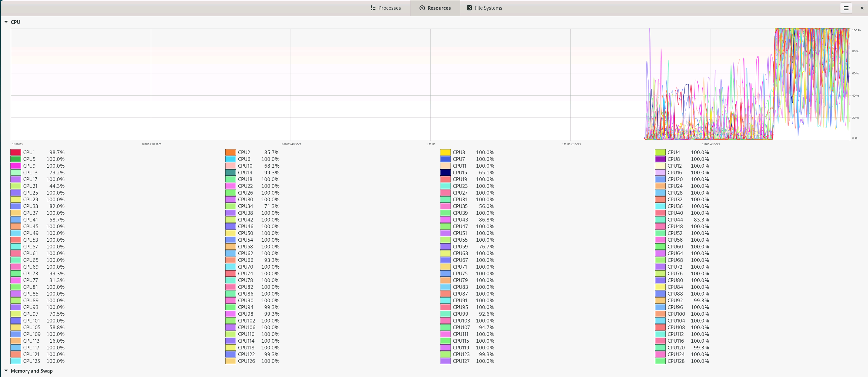This screenshot has height=377, width=868.
Task: Switch to the File Systems tab
Action: [x=484, y=8]
